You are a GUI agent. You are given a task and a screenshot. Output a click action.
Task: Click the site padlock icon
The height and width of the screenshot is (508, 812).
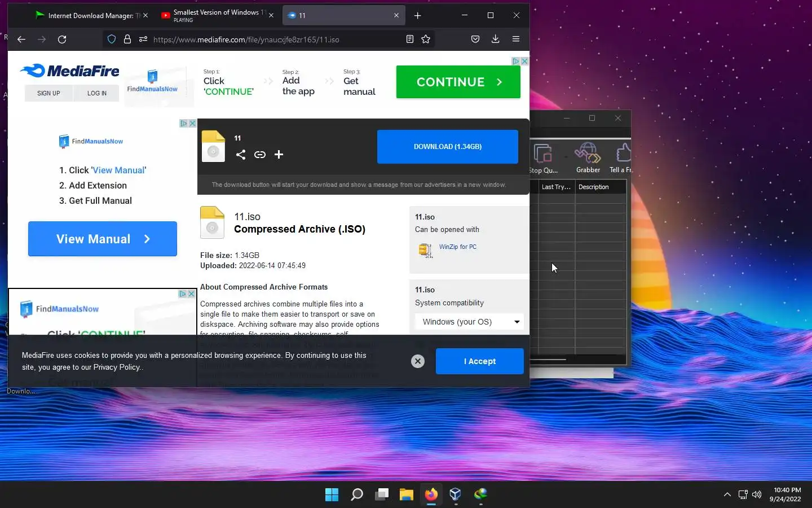(x=127, y=39)
